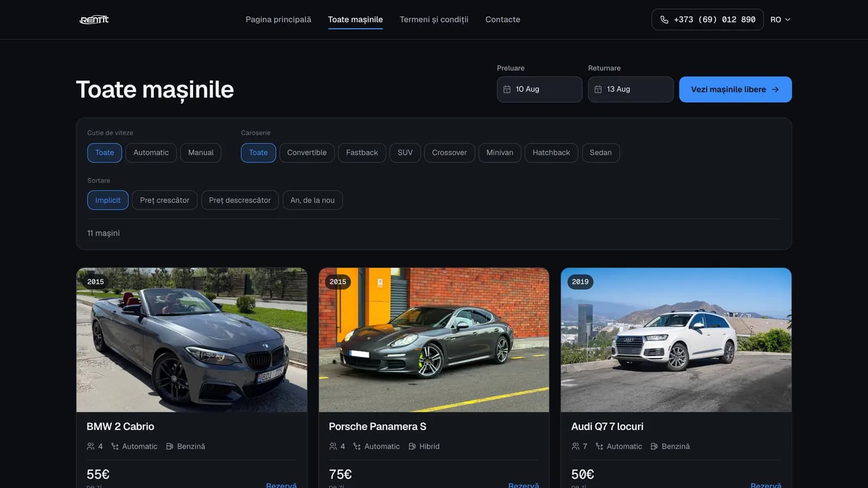This screenshot has width=868, height=488.
Task: Open the Porsche Panamera S title link
Action: [x=378, y=427]
